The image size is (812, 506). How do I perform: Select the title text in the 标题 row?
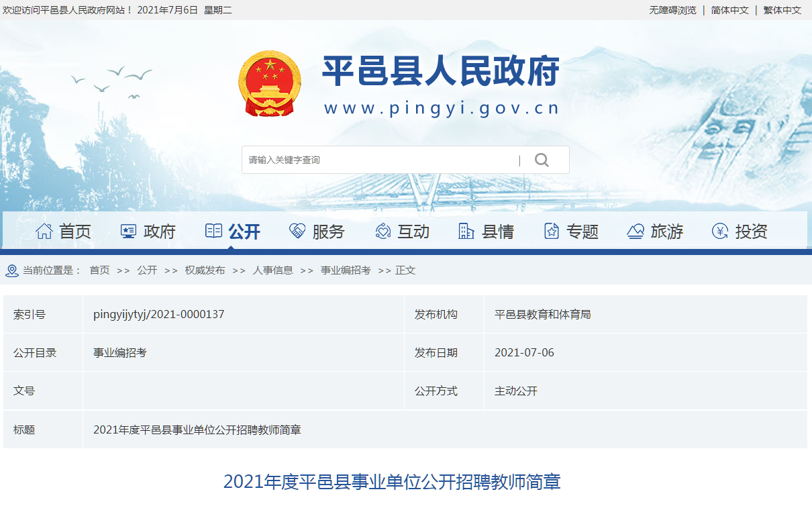click(x=197, y=429)
